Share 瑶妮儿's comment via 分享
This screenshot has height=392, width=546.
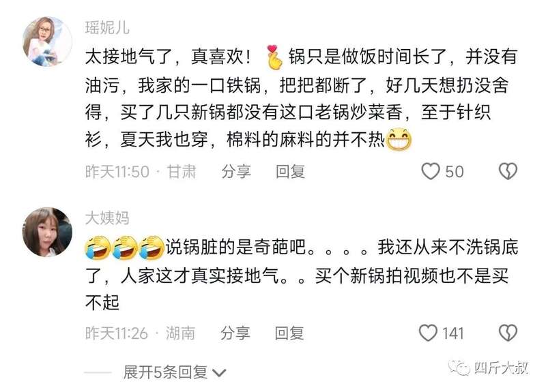click(236, 172)
